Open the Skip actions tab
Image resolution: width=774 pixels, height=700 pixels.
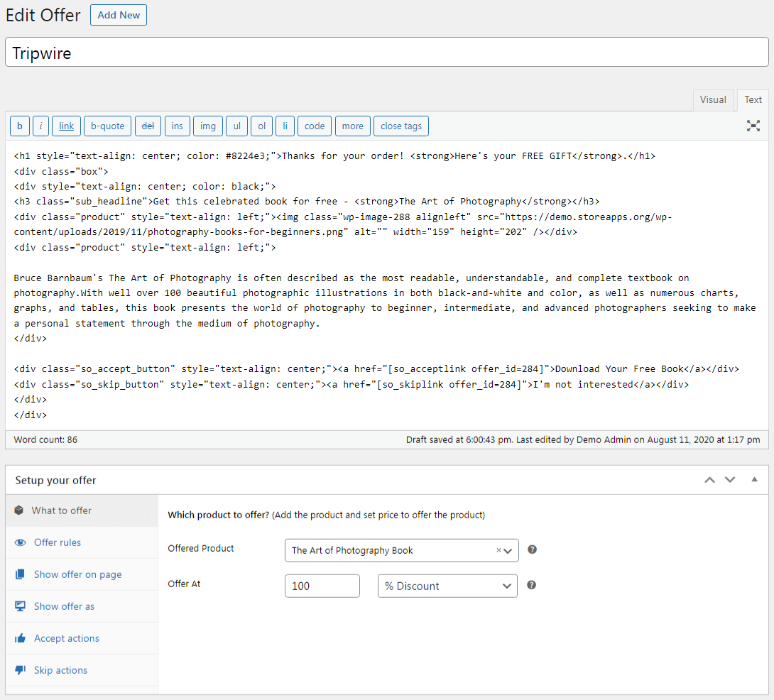click(82, 670)
